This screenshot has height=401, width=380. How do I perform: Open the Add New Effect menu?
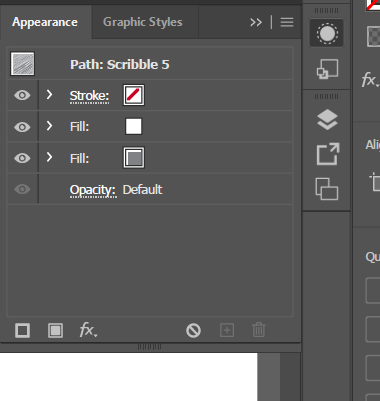(x=88, y=330)
